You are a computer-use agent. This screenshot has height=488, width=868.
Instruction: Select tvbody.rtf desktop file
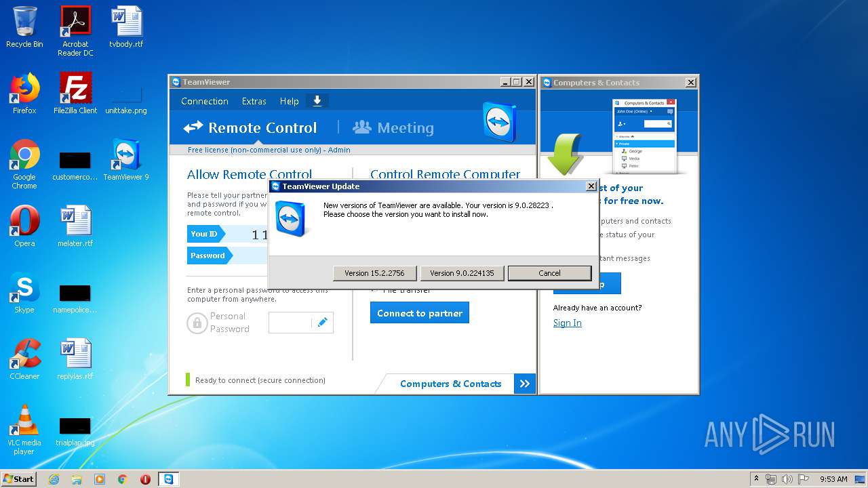click(x=126, y=28)
